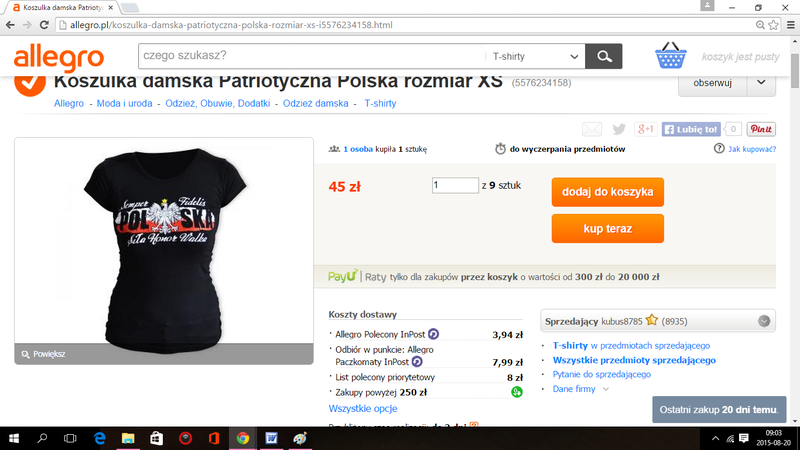
Task: Click the dodaj do koszyka button
Action: [608, 192]
